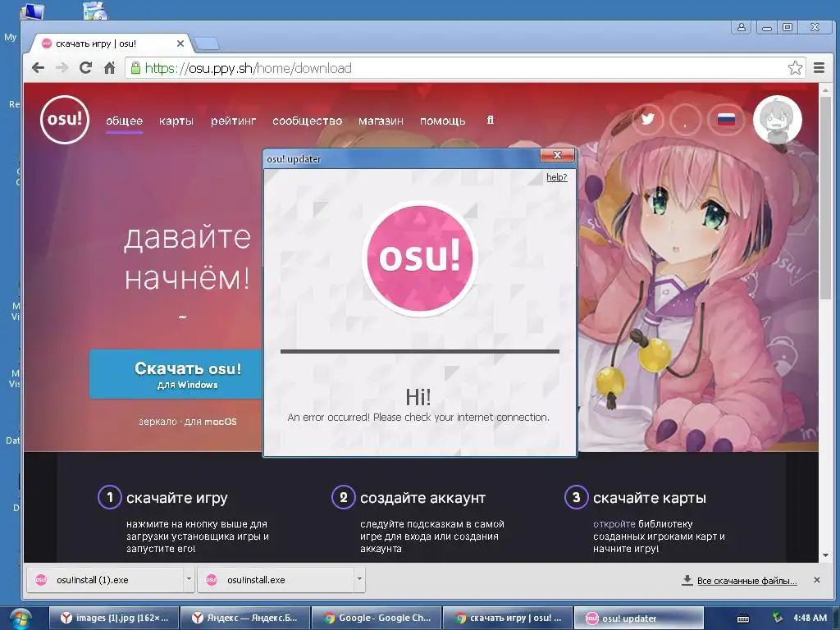Click the vertical page scrollbar thumb

pyautogui.click(x=825, y=199)
